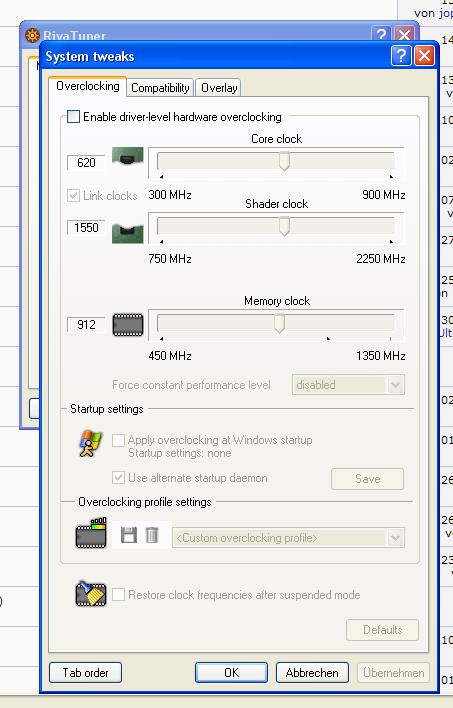Click the 450 MHz memory clock minimum label

[x=170, y=356]
